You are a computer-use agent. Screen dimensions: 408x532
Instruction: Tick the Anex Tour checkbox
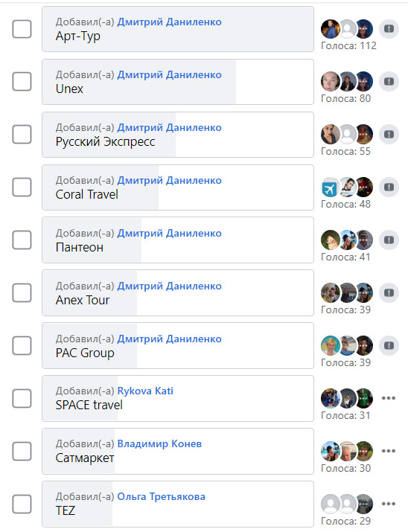click(22, 293)
